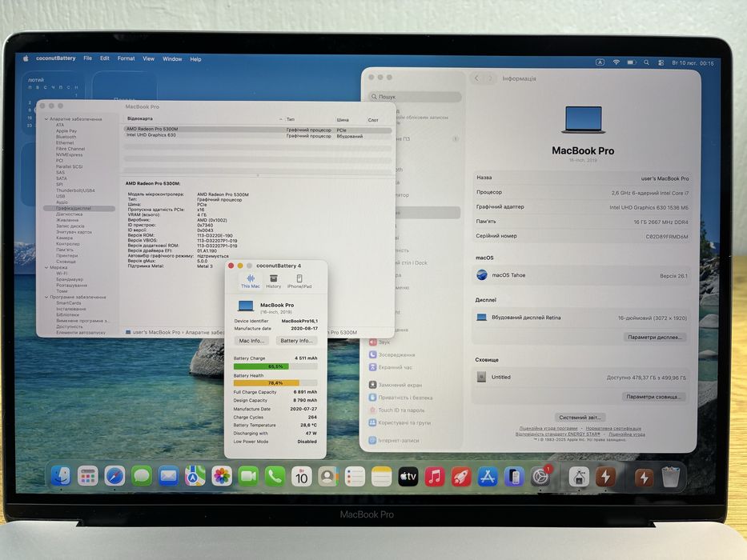Image resolution: width=747 pixels, height=560 pixels.
Task: Click the macOS Tahoe icon
Action: 482,275
